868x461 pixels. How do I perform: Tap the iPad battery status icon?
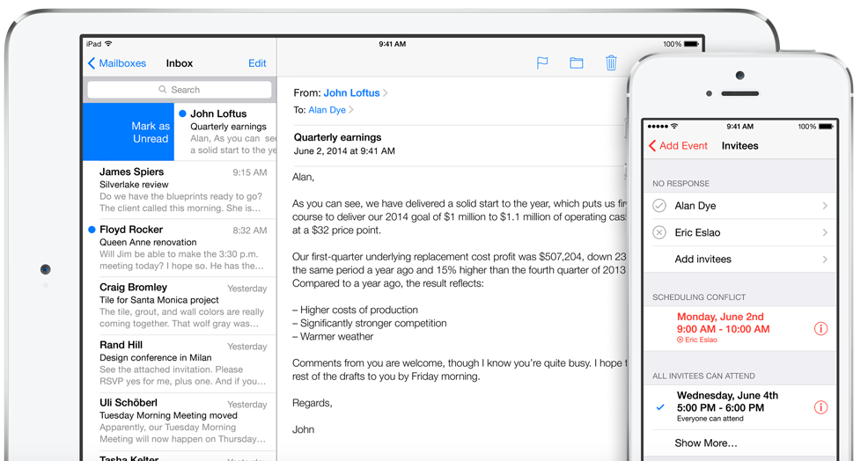coord(691,44)
